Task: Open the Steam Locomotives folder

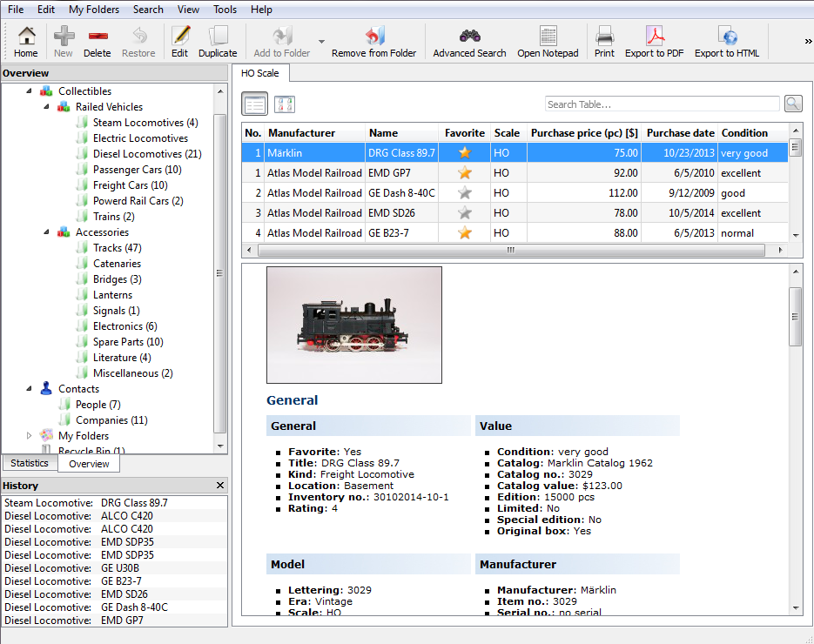Action: pos(145,123)
